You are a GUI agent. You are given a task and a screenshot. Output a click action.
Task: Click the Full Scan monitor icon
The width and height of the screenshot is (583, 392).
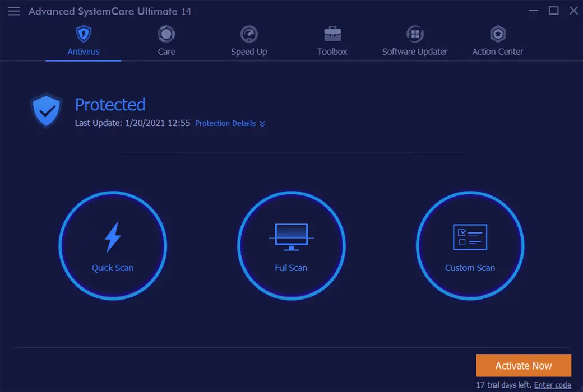click(x=291, y=237)
